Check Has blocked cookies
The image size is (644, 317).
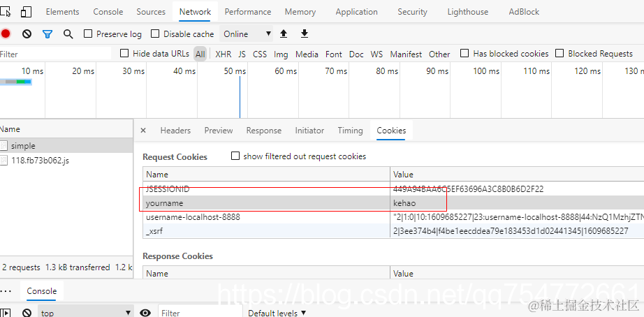(x=464, y=53)
